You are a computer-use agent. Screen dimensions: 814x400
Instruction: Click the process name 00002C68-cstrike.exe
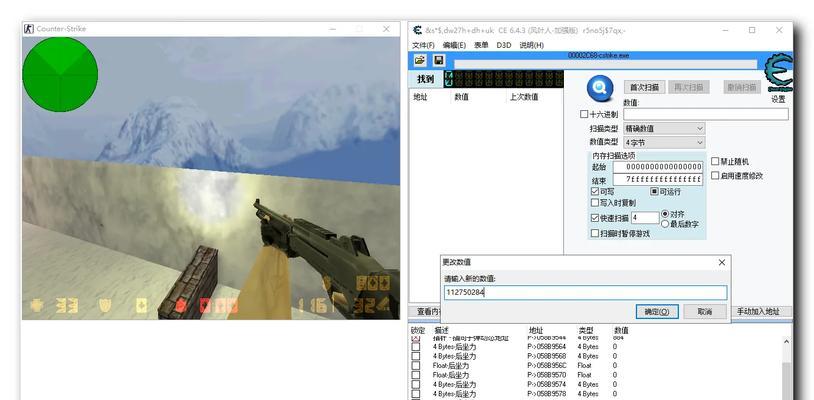click(599, 55)
